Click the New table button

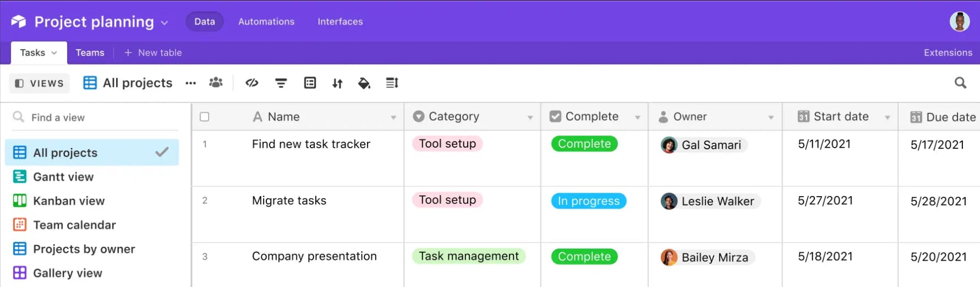[153, 52]
